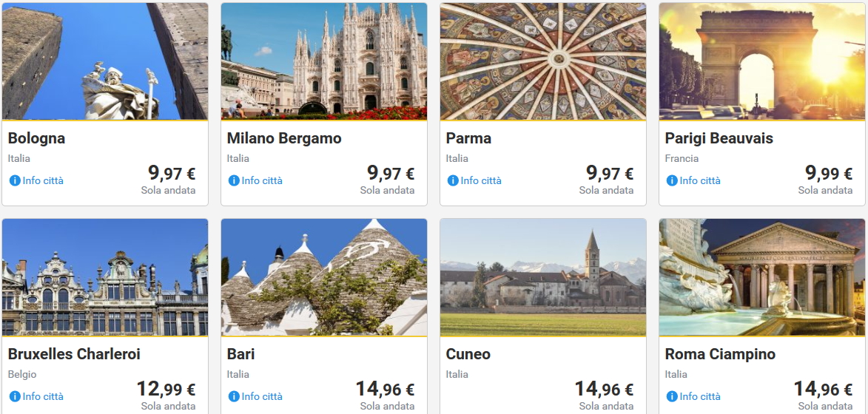Open the Parma frescoed dome image
This screenshot has width=868, height=414.
pyautogui.click(x=543, y=61)
